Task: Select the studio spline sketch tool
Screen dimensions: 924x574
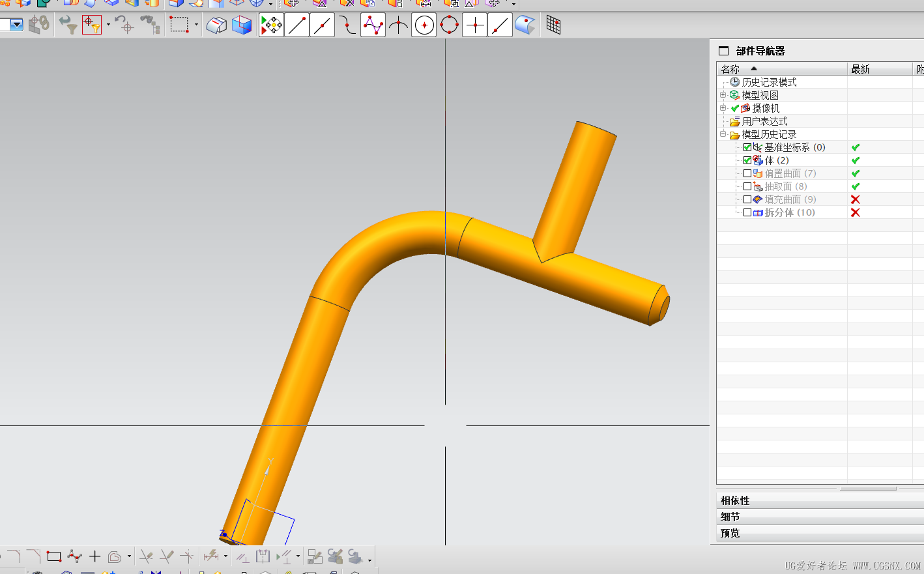Action: tap(75, 556)
